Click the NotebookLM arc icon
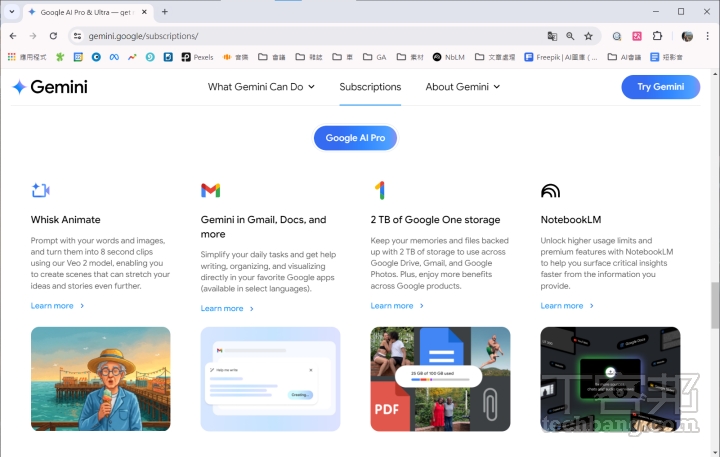Image resolution: width=720 pixels, height=457 pixels. click(550, 190)
